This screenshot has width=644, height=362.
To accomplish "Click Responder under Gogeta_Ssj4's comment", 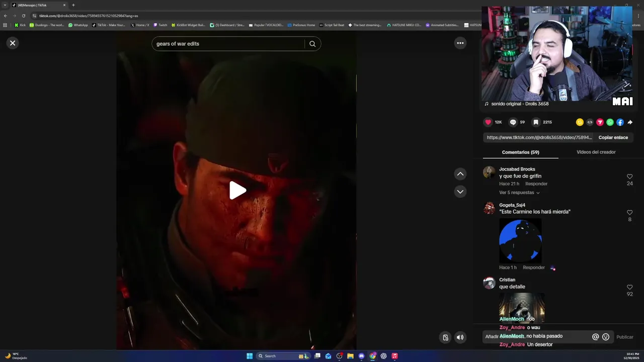I will click(x=534, y=267).
